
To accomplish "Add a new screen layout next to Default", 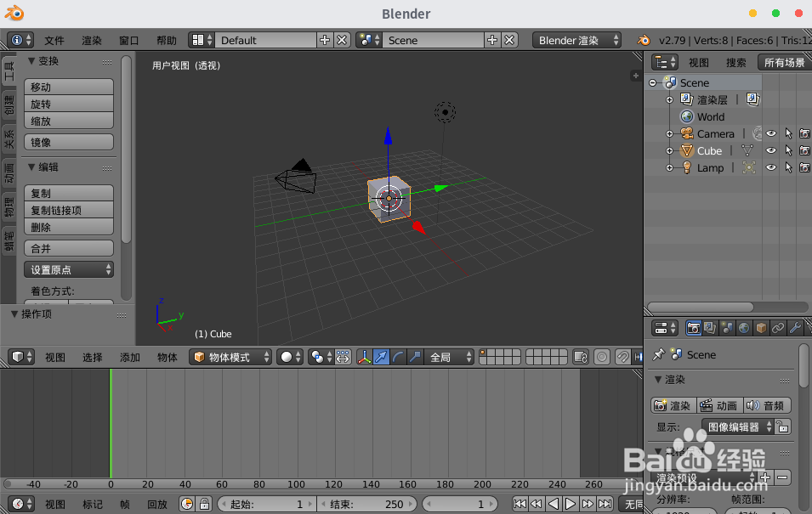I will coord(325,40).
